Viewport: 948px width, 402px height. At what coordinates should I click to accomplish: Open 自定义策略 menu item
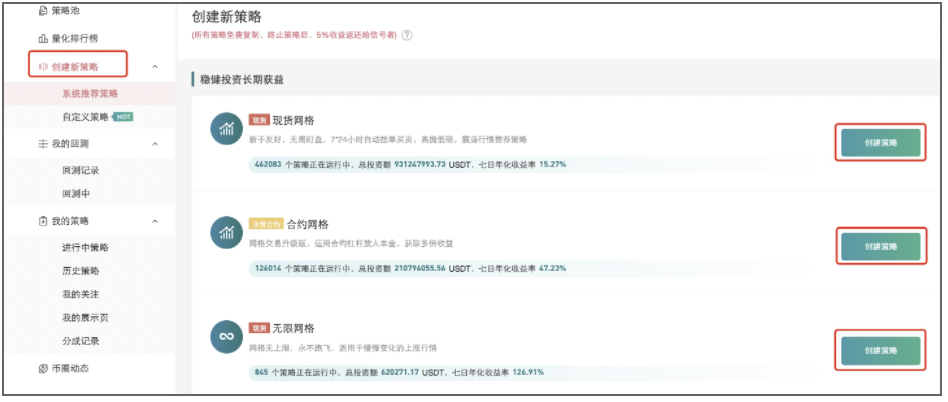(85, 117)
